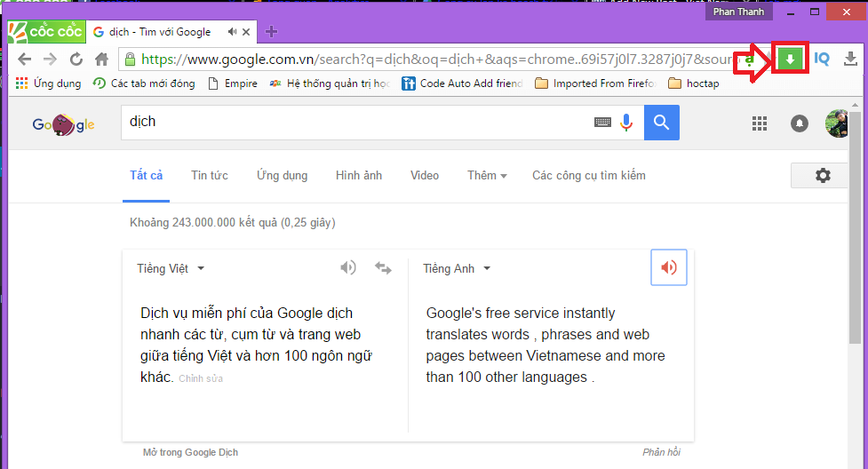Click the secure padlock icon in the address bar

[130, 59]
